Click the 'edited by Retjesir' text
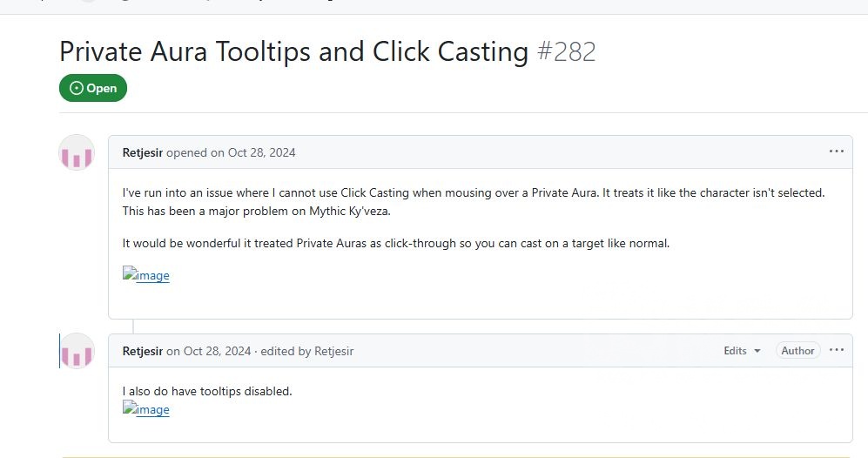 click(307, 351)
